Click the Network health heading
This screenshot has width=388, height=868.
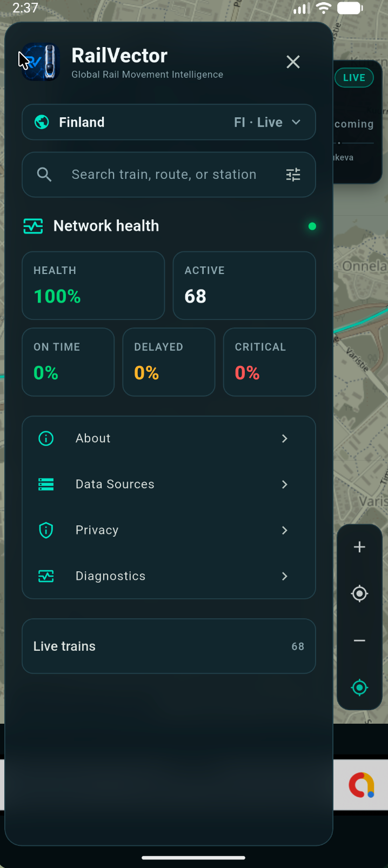tap(106, 226)
